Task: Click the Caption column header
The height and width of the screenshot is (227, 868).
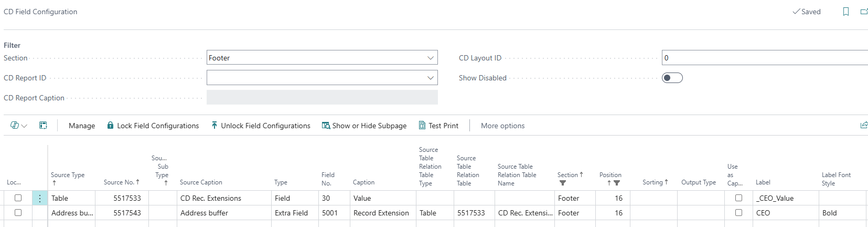Action: pos(363,182)
